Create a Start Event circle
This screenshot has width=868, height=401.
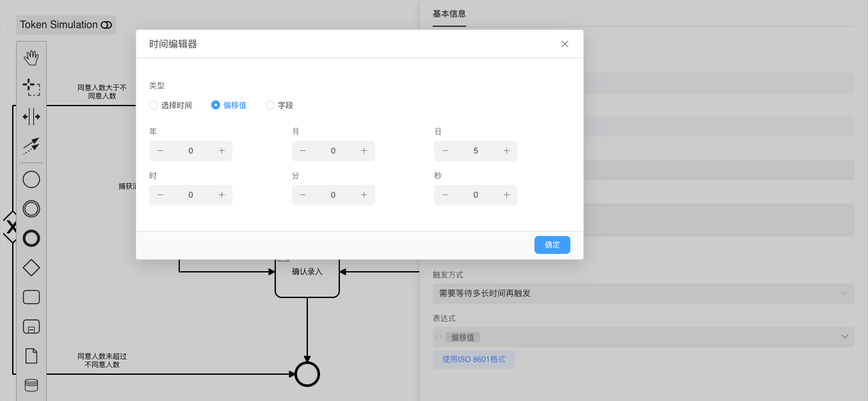(x=31, y=180)
